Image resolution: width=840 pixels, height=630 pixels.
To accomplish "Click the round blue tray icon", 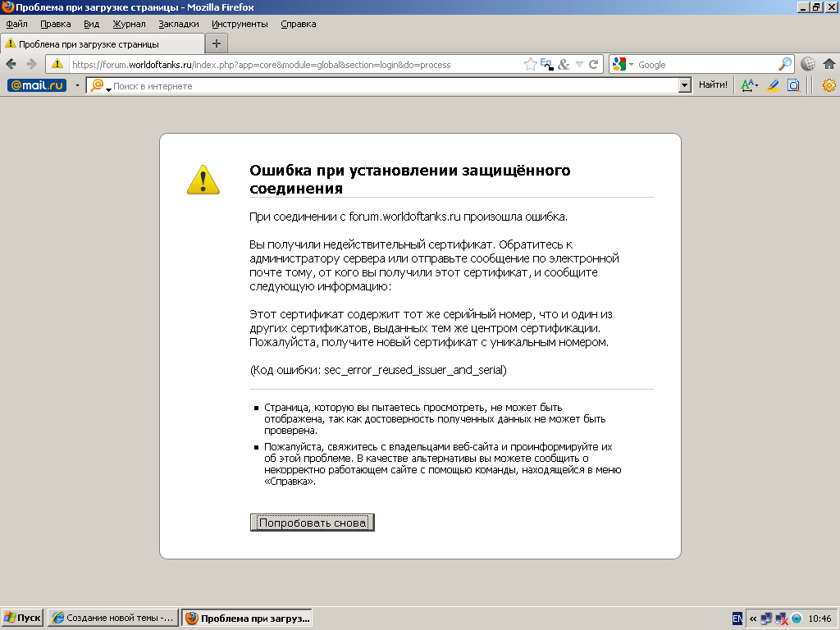I will (797, 619).
